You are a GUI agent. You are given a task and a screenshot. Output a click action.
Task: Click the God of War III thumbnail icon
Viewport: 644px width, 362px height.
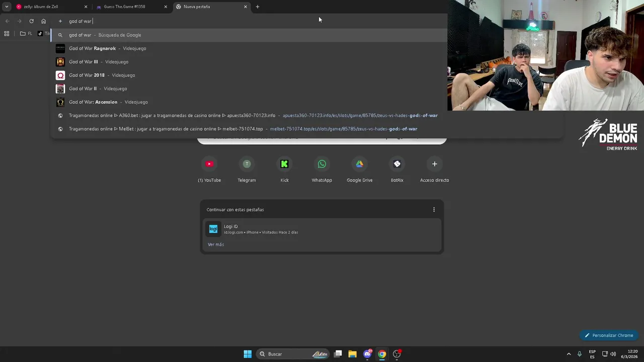point(60,62)
